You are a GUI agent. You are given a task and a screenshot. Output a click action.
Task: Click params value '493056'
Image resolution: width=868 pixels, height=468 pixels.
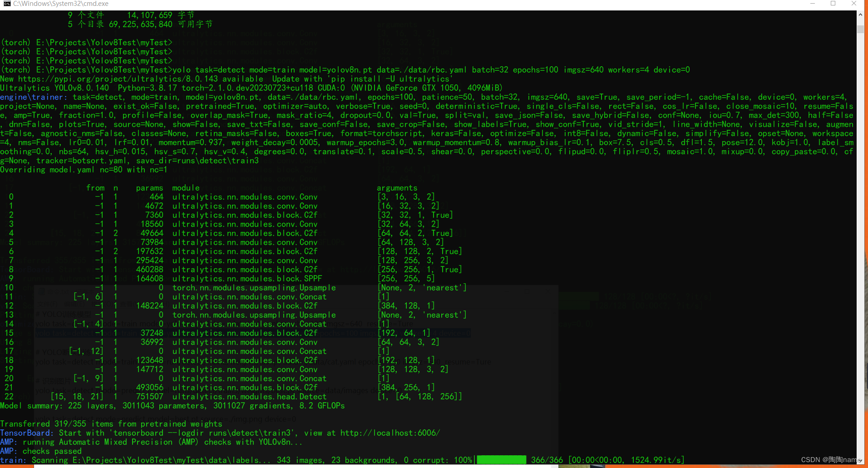pyautogui.click(x=149, y=388)
